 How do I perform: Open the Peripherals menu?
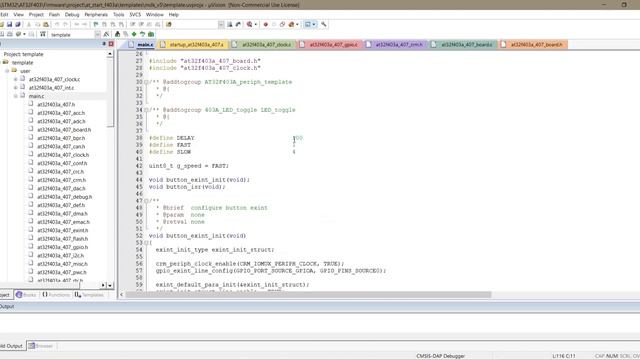(96, 15)
